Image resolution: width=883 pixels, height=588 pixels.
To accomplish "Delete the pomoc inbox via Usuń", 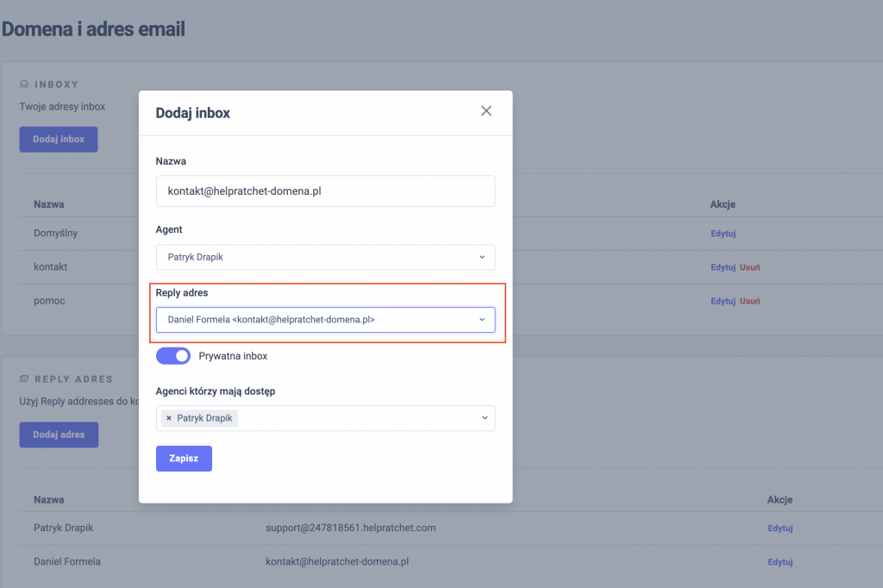I will click(749, 301).
